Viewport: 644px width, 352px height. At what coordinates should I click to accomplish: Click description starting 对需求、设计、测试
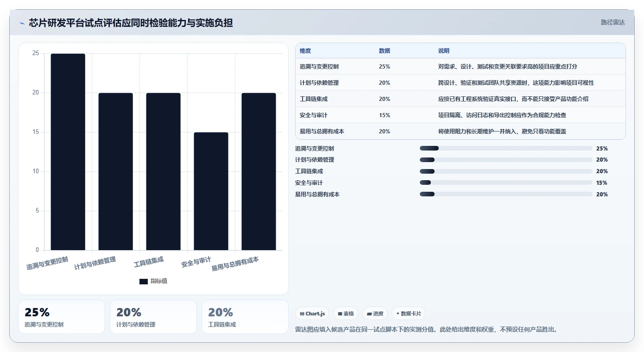click(x=508, y=67)
